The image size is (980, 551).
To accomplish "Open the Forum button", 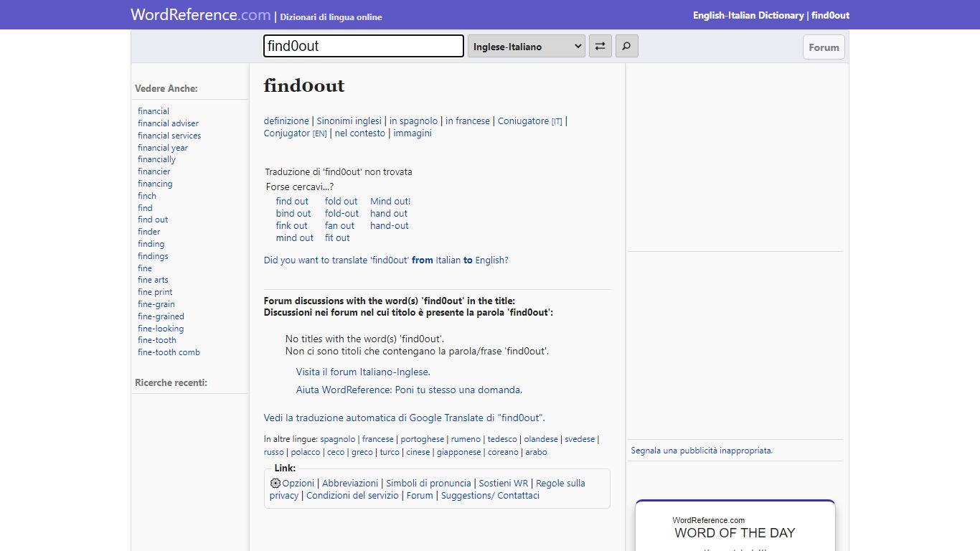I will click(x=824, y=47).
